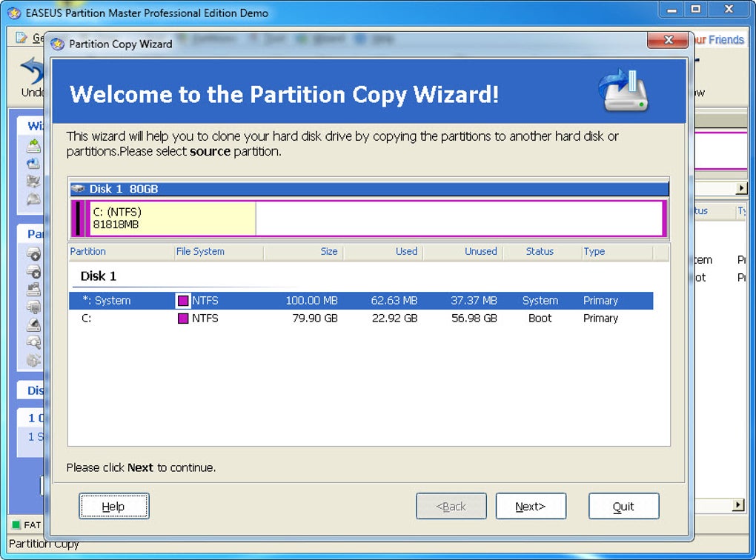This screenshot has height=560, width=756.
Task: Click the EASEUS app icon in main title bar
Action: (x=15, y=13)
